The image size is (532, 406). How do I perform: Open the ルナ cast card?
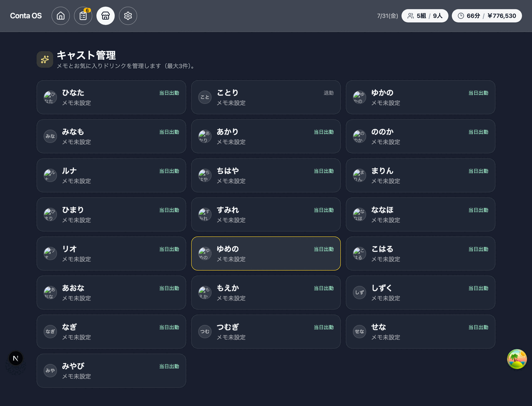(x=111, y=175)
